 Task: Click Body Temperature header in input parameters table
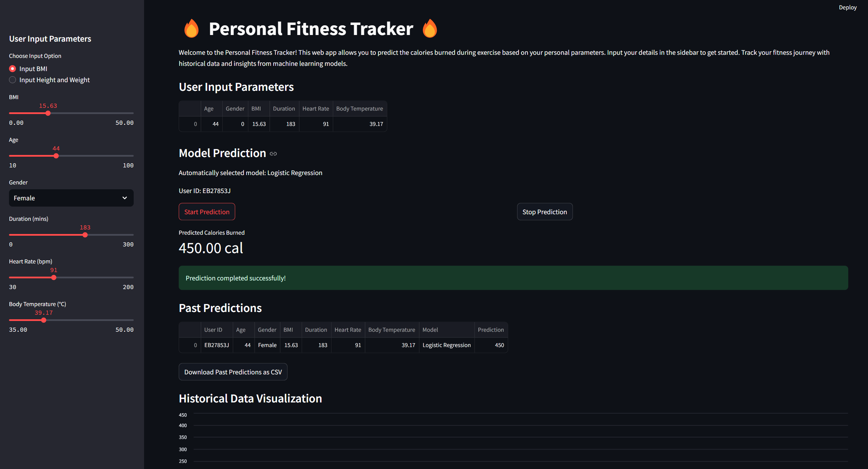point(359,108)
